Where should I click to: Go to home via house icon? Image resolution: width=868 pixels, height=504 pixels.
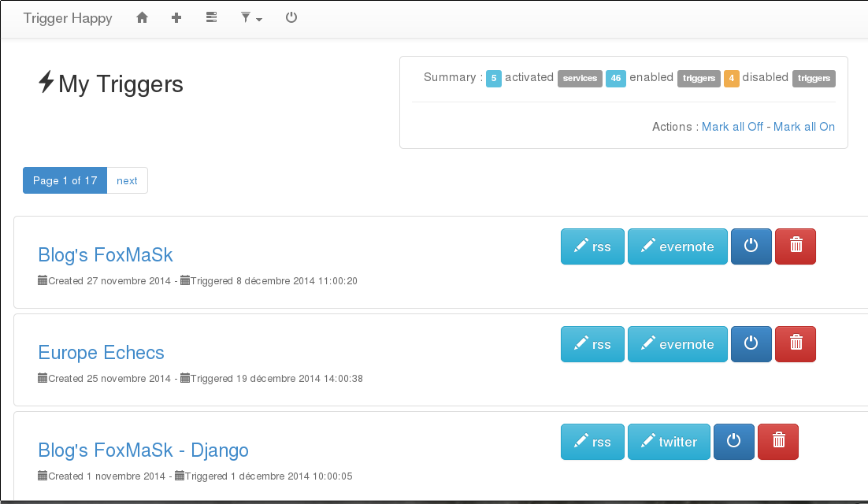143,17
